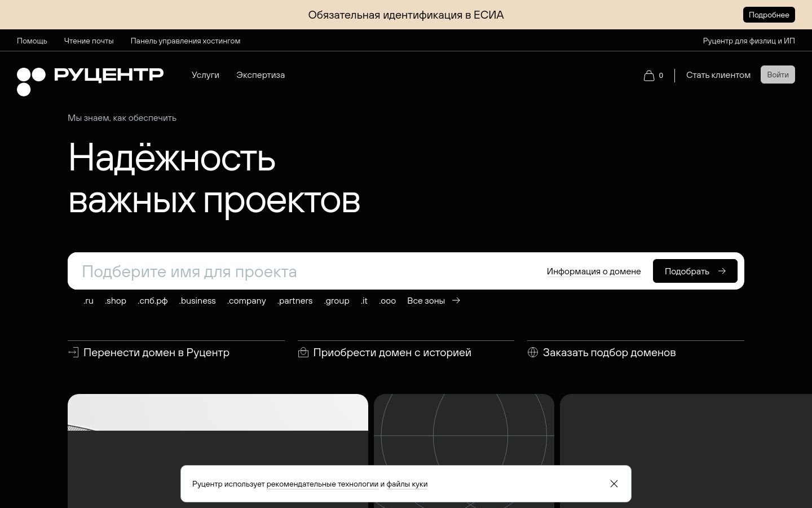Click the bag icon beside Приобрести домен
Viewport: 812px width, 508px height.
tap(303, 352)
